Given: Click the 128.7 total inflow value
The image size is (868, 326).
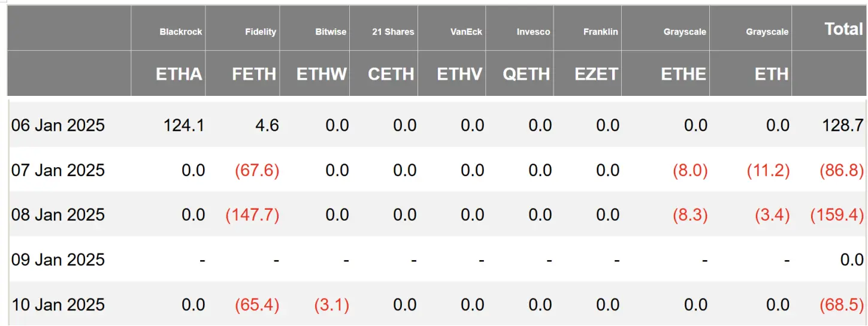Looking at the screenshot, I should click(843, 125).
